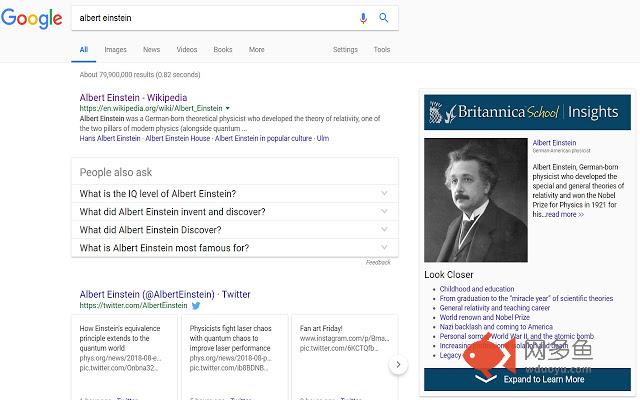Image resolution: width=640 pixels, height=400 pixels.
Task: Open the Albert Einstein House sublink
Action: (x=178, y=138)
